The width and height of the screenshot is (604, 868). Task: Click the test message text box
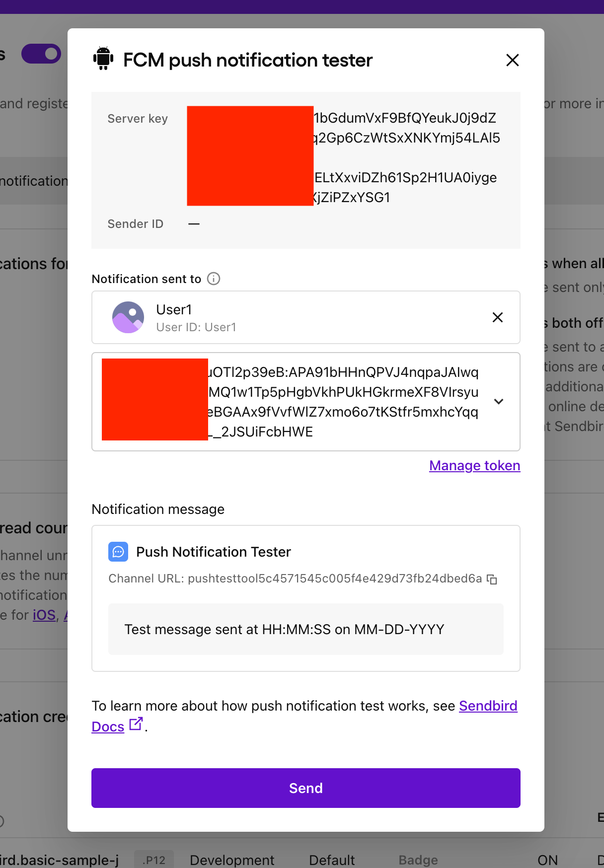[306, 629]
